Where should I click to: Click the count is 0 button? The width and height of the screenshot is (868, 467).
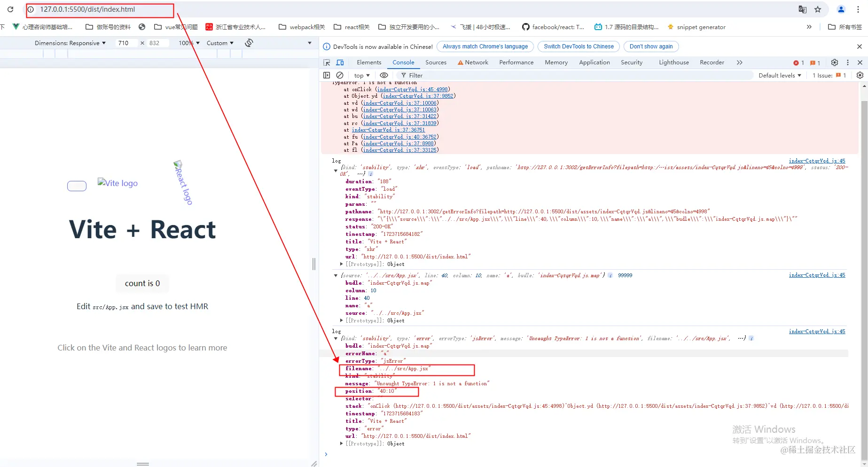142,283
